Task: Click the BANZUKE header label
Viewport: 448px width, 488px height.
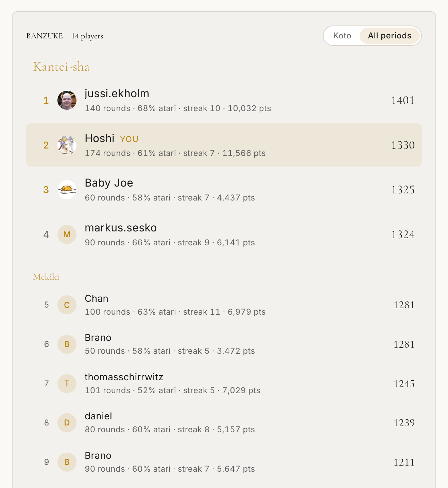Action: pyautogui.click(x=45, y=36)
